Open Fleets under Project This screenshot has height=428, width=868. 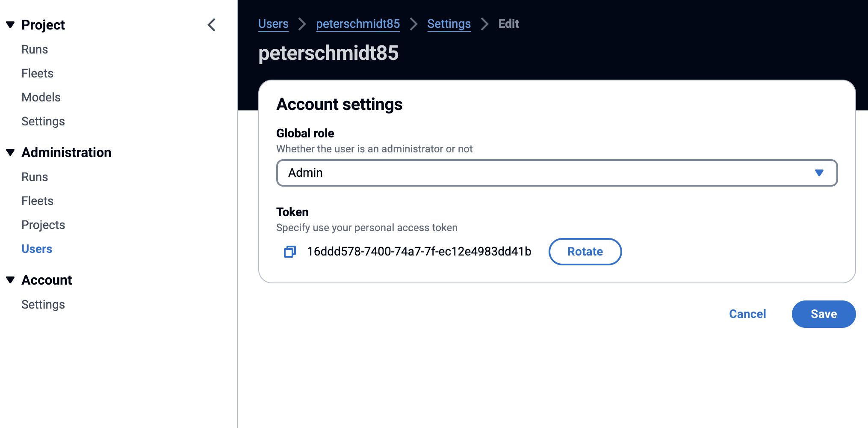pyautogui.click(x=37, y=74)
